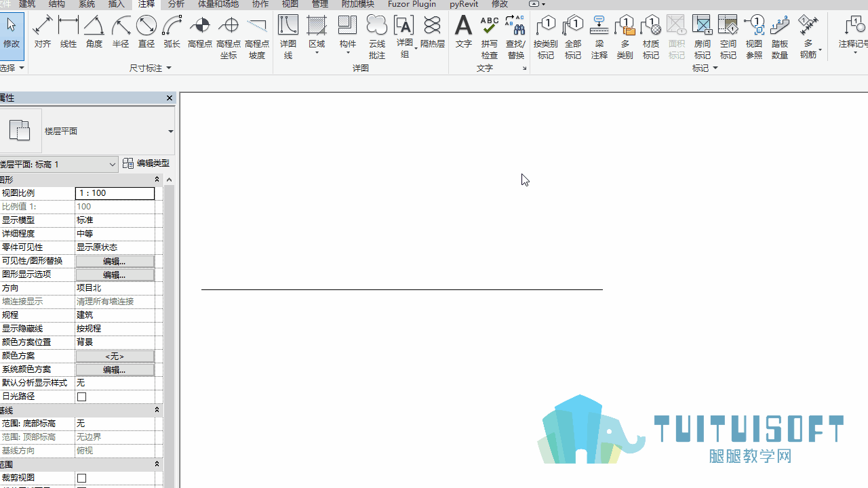
Task: Click 编辑 button for 图形显示选项
Action: 115,274
